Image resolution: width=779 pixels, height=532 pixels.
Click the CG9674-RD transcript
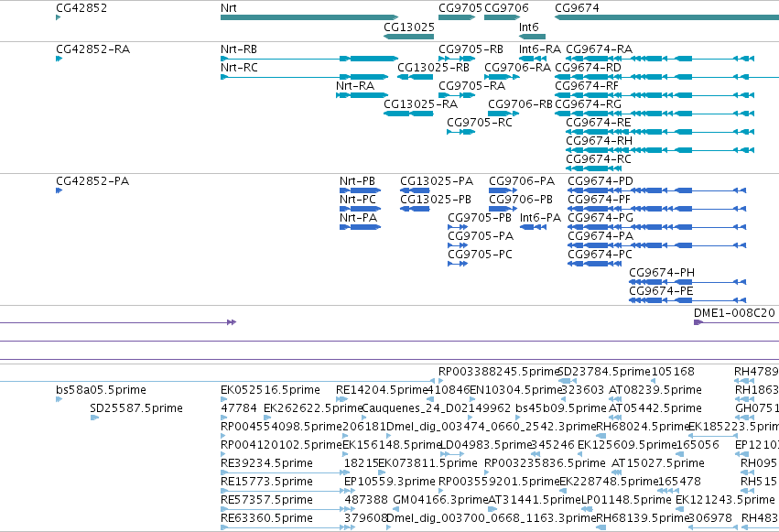click(x=666, y=77)
